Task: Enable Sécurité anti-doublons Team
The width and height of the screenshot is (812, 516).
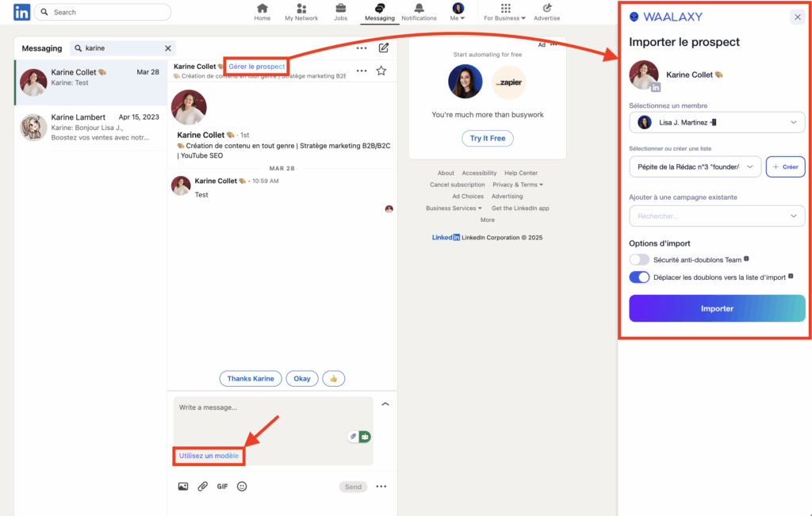Action: pyautogui.click(x=639, y=259)
